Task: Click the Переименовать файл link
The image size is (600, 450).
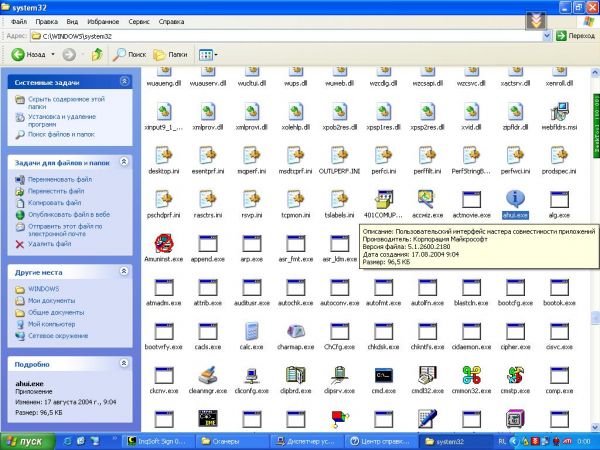Action: (x=62, y=180)
